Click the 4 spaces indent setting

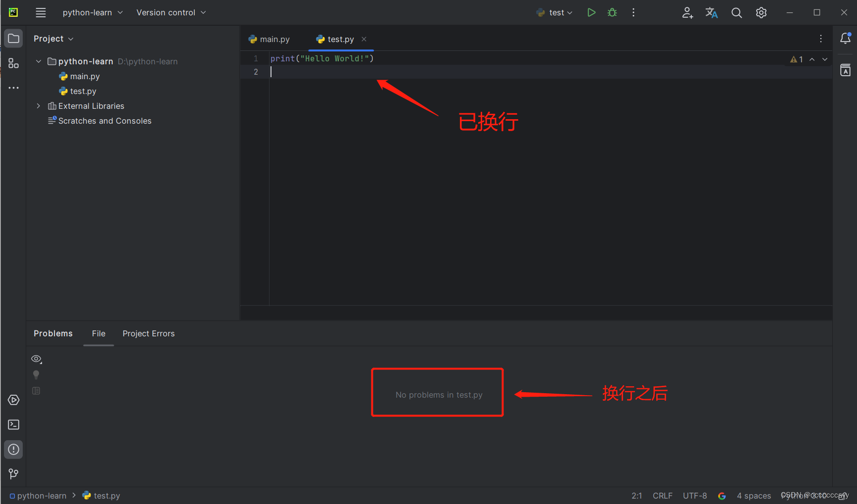(x=754, y=495)
